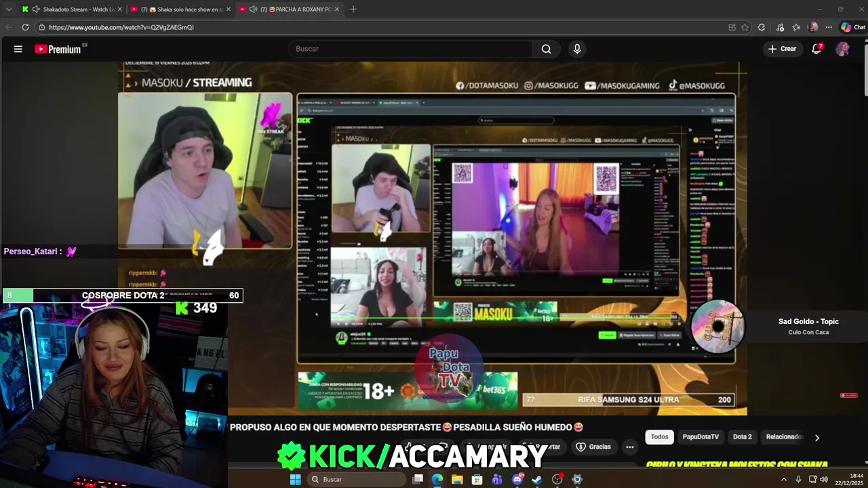Open Steam from the taskbar
This screenshot has height=488, width=868.
pyautogui.click(x=537, y=479)
